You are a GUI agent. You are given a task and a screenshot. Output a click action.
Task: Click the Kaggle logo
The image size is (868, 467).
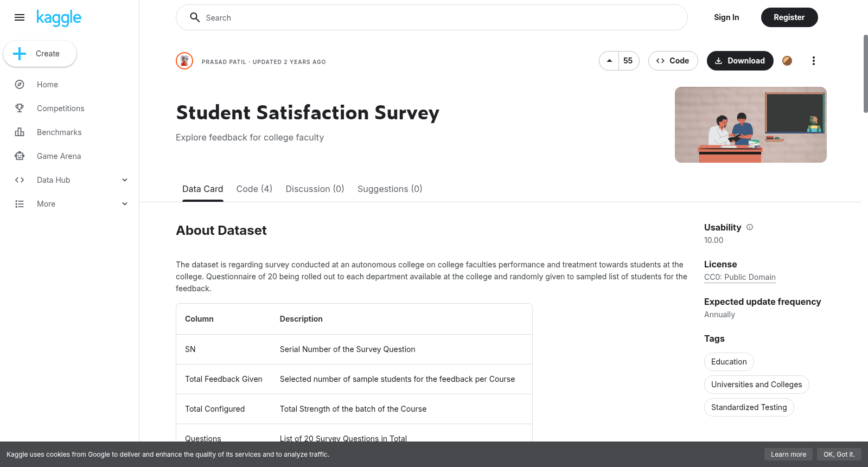point(59,18)
